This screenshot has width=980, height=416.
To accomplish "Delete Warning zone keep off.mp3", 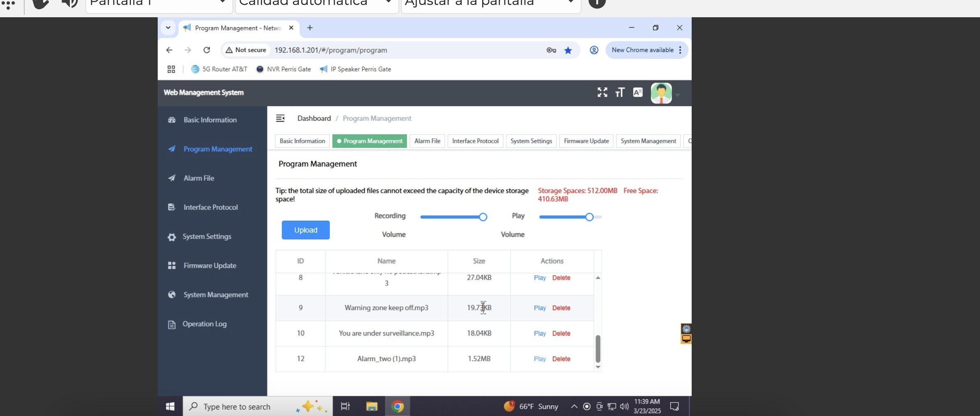I will (561, 308).
